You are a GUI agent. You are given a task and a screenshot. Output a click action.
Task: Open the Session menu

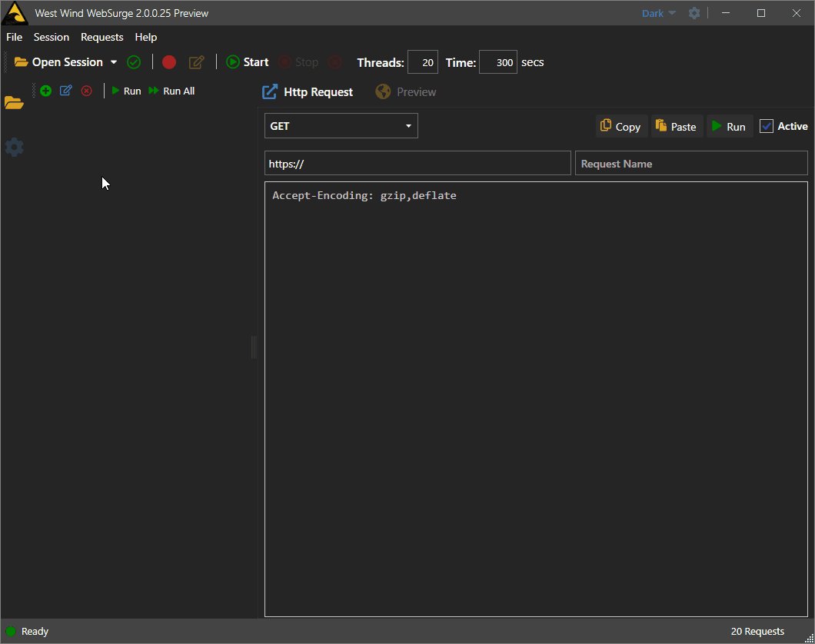(x=51, y=38)
